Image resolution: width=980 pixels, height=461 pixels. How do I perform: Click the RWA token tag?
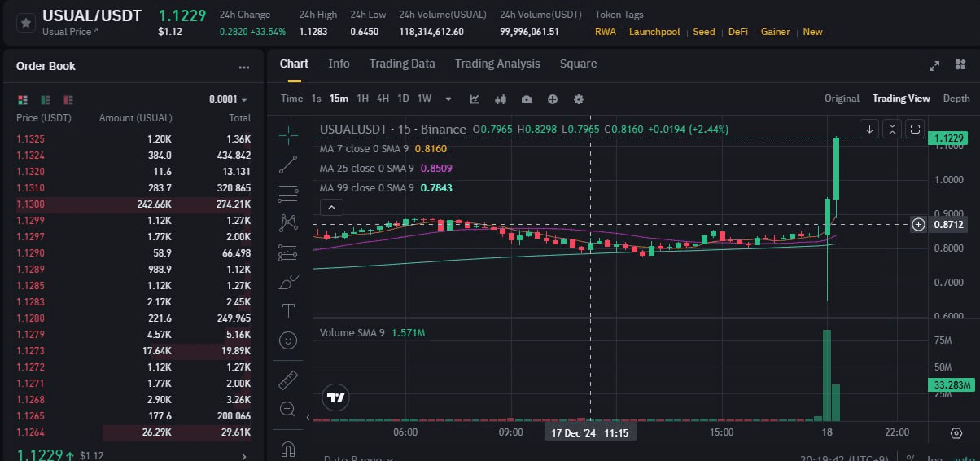point(606,32)
